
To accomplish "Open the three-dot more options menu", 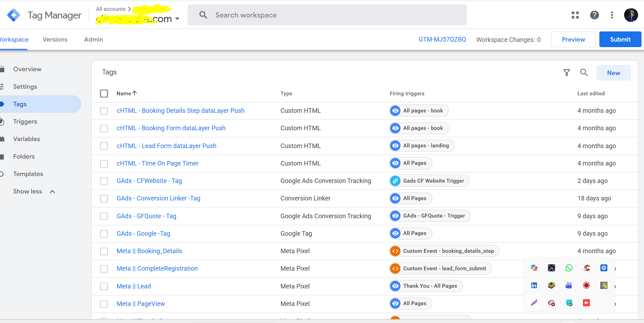I will tap(612, 15).
